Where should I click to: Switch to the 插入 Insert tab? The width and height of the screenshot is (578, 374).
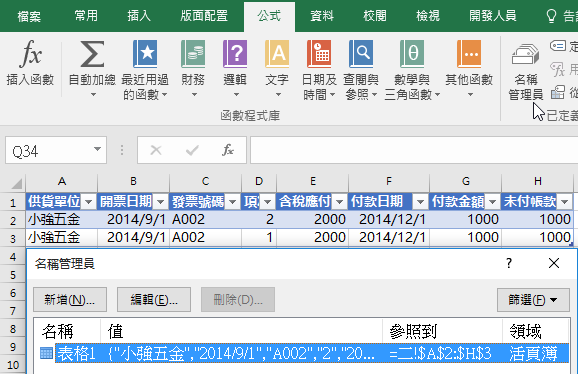139,16
